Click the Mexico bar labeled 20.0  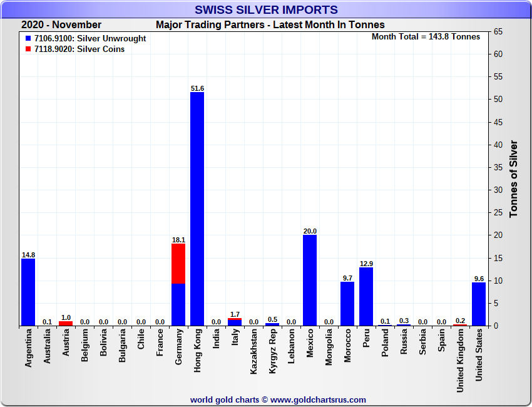(x=310, y=281)
